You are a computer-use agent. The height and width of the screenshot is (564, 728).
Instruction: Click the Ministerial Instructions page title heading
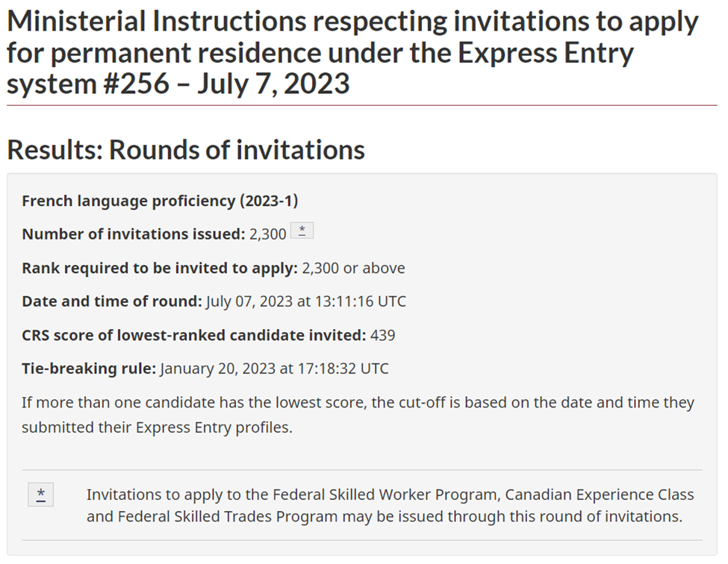pos(352,52)
